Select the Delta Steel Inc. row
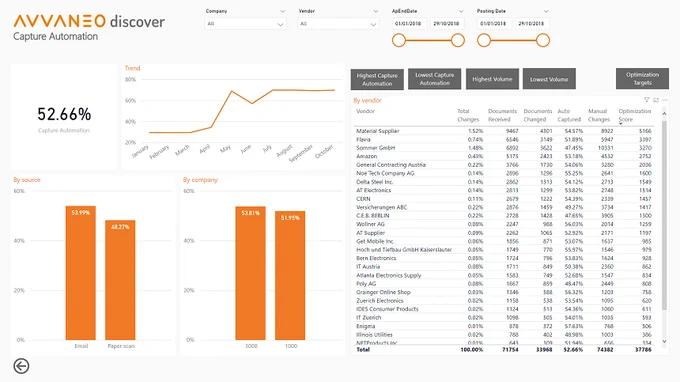Viewport: 680px width, 382px height. point(504,182)
